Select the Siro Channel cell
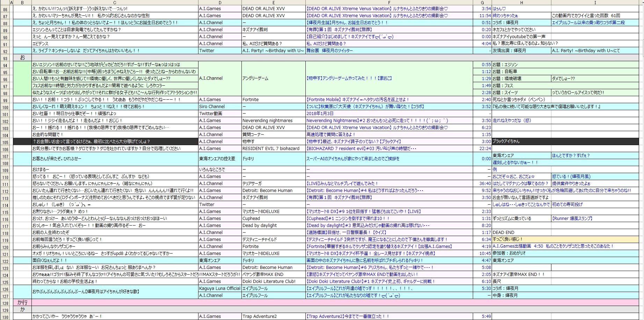The image size is (644, 320). (220, 107)
